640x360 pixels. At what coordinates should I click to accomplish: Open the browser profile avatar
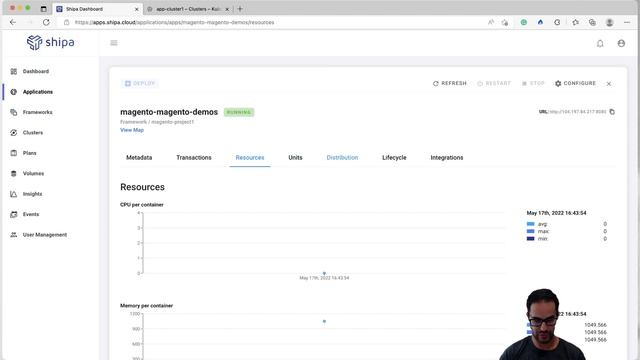pyautogui.click(x=609, y=22)
